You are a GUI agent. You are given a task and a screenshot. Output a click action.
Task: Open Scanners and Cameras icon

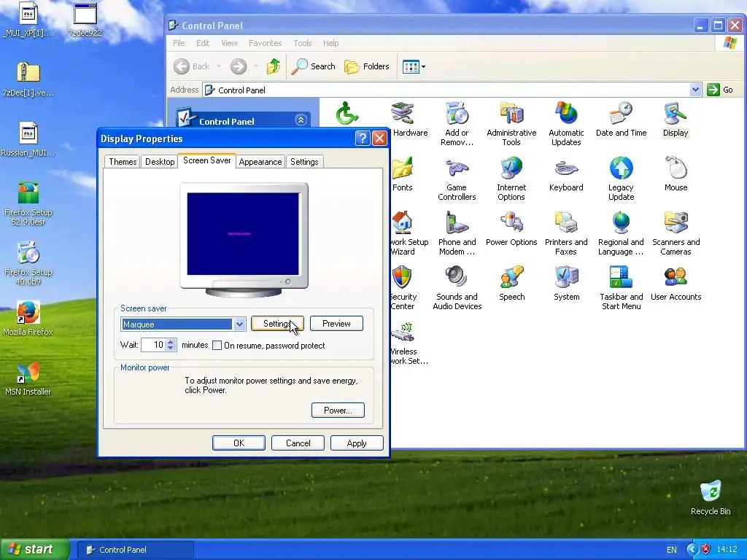(x=676, y=233)
